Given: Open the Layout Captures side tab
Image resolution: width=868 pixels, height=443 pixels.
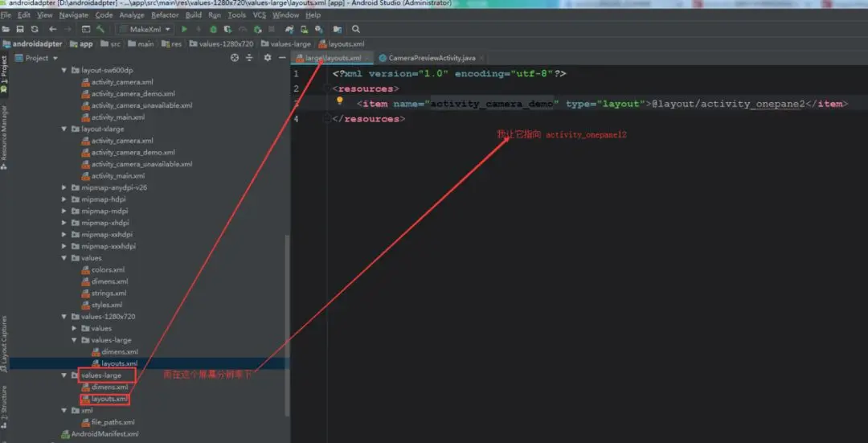Looking at the screenshot, I should coord(4,343).
